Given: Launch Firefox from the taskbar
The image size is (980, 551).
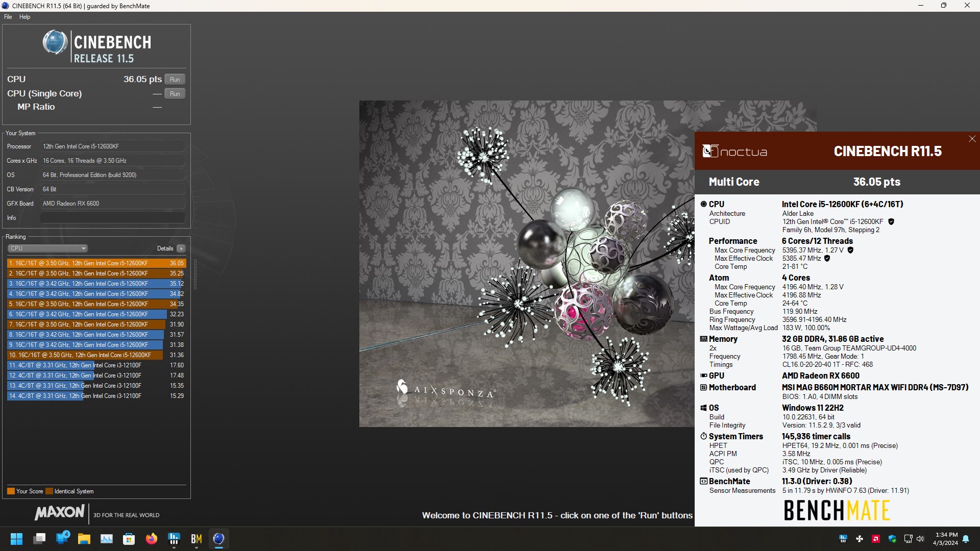Looking at the screenshot, I should (x=152, y=539).
